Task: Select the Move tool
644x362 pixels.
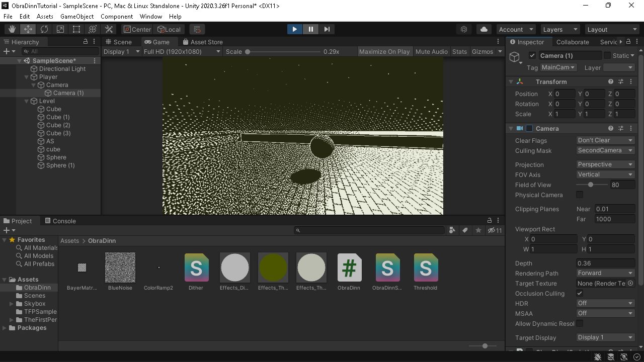Action: pyautogui.click(x=28, y=29)
